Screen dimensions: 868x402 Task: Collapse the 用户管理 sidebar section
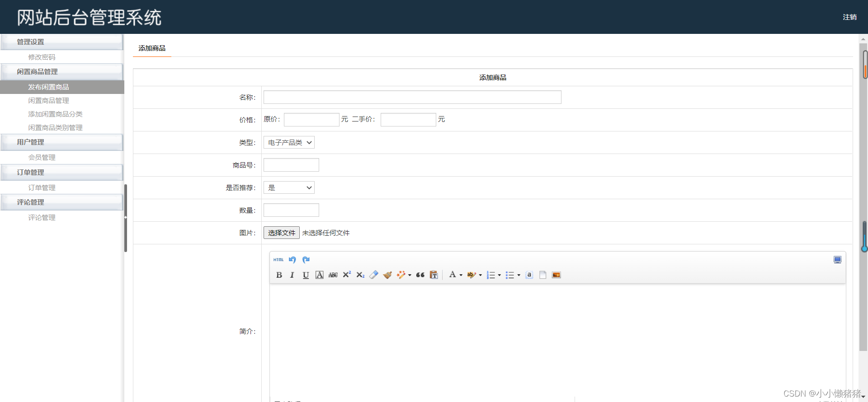62,142
